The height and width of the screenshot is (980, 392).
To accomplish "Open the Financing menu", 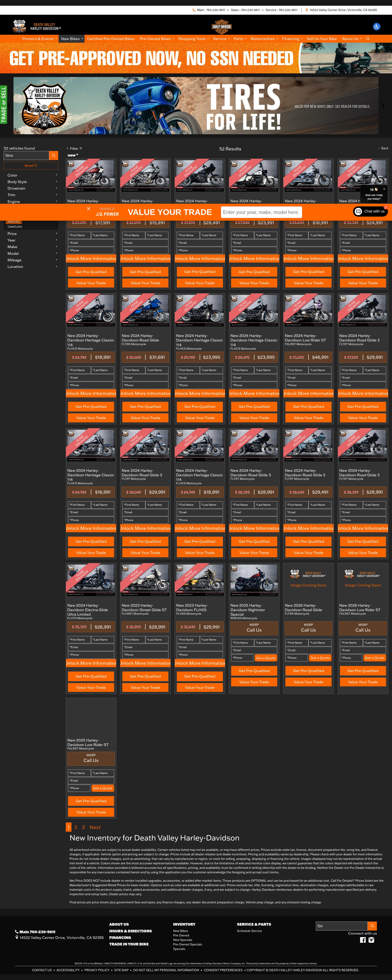I will pyautogui.click(x=292, y=39).
